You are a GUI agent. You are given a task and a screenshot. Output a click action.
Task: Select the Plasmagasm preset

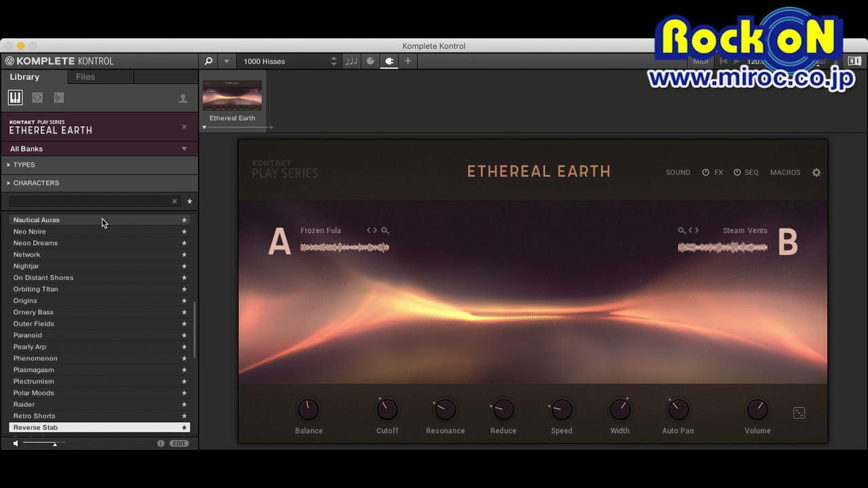click(x=99, y=369)
